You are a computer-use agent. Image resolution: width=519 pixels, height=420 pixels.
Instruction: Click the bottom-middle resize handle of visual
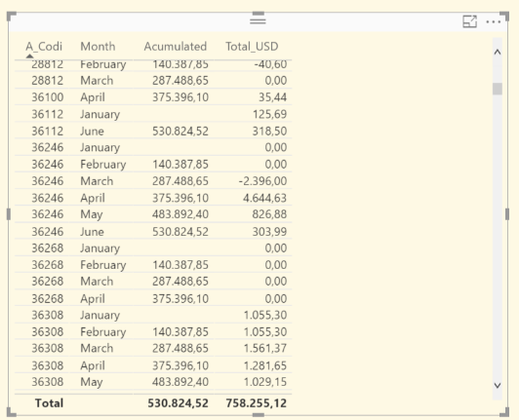pos(259,415)
